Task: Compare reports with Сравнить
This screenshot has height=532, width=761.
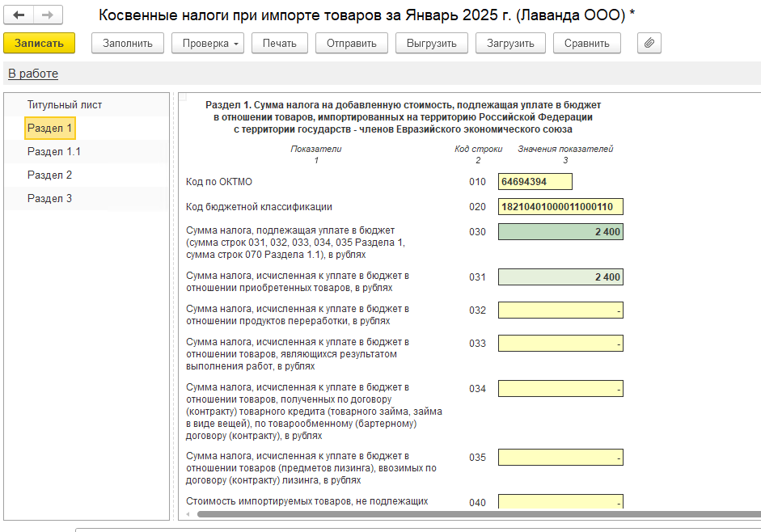Action: tap(587, 43)
